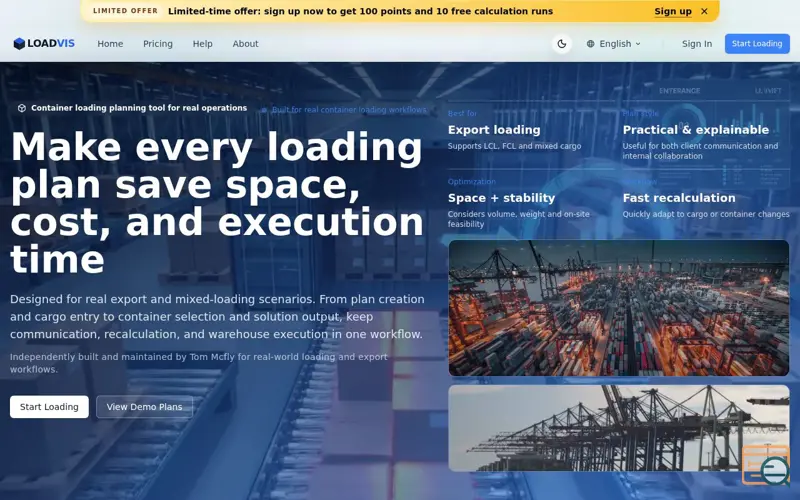Click the blue Start Loading header button
The image size is (800, 500).
(757, 44)
